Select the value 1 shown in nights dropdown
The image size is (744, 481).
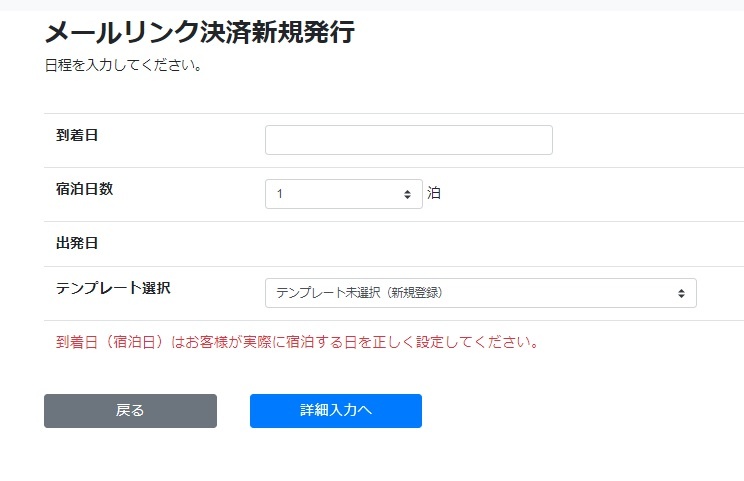tap(280, 194)
